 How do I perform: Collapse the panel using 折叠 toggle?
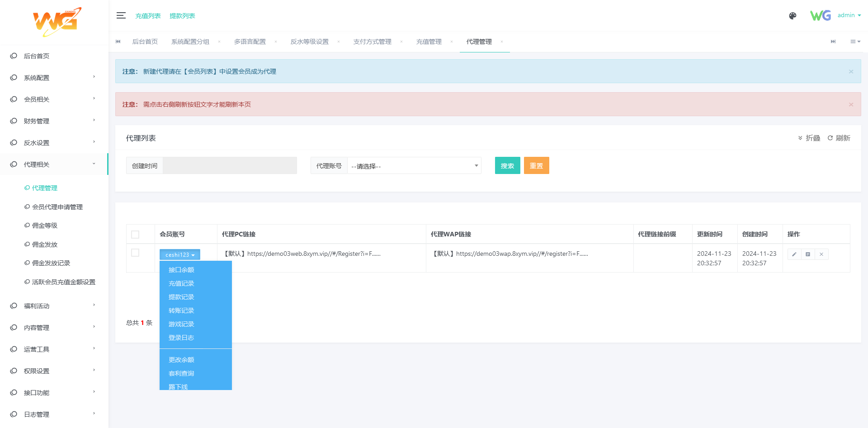pos(809,138)
